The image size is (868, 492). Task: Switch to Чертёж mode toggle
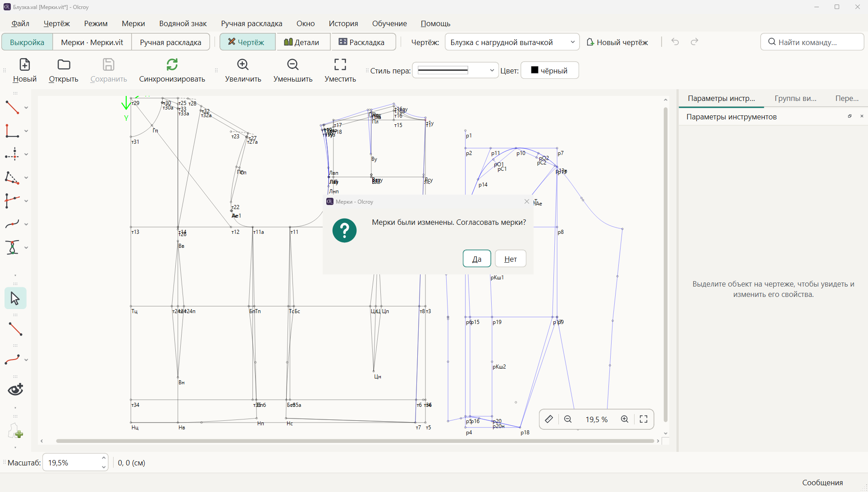pos(247,42)
